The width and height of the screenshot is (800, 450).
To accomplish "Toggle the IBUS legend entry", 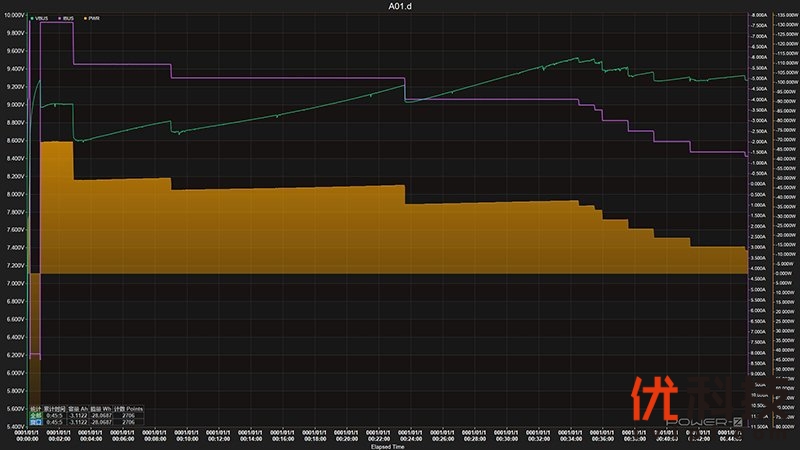I will point(67,19).
